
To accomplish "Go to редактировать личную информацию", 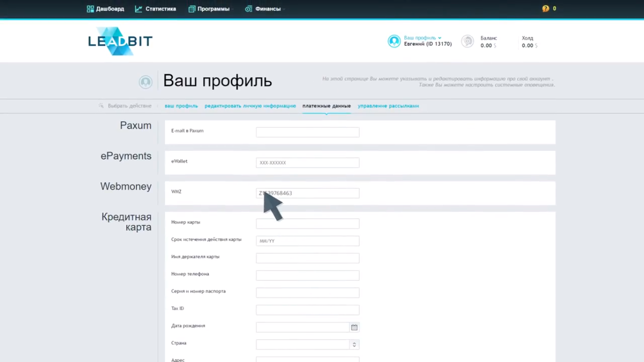I will click(x=250, y=106).
